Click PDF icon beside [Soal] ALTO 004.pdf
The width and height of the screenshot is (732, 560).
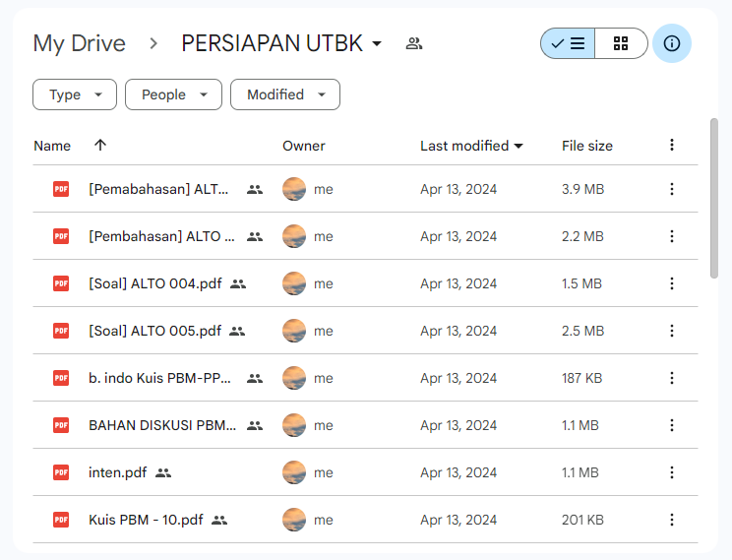[61, 283]
